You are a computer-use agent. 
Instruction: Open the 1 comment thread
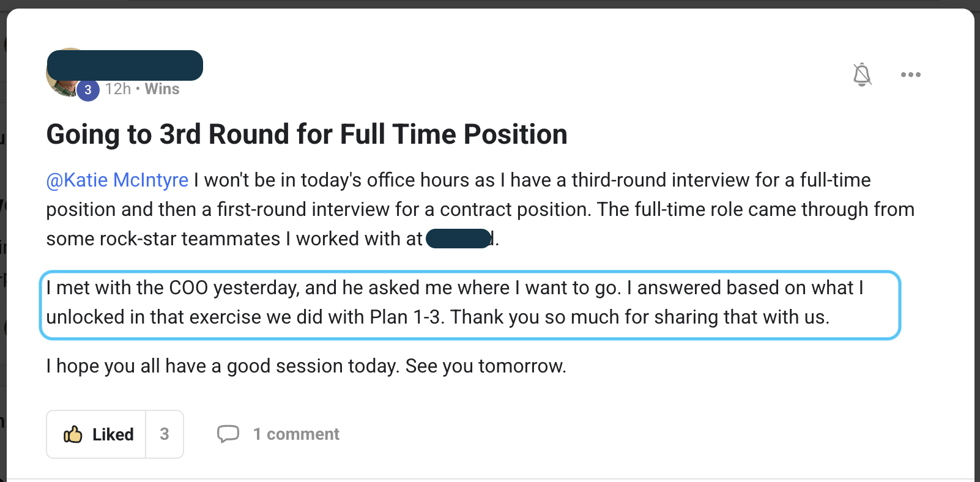tap(296, 434)
